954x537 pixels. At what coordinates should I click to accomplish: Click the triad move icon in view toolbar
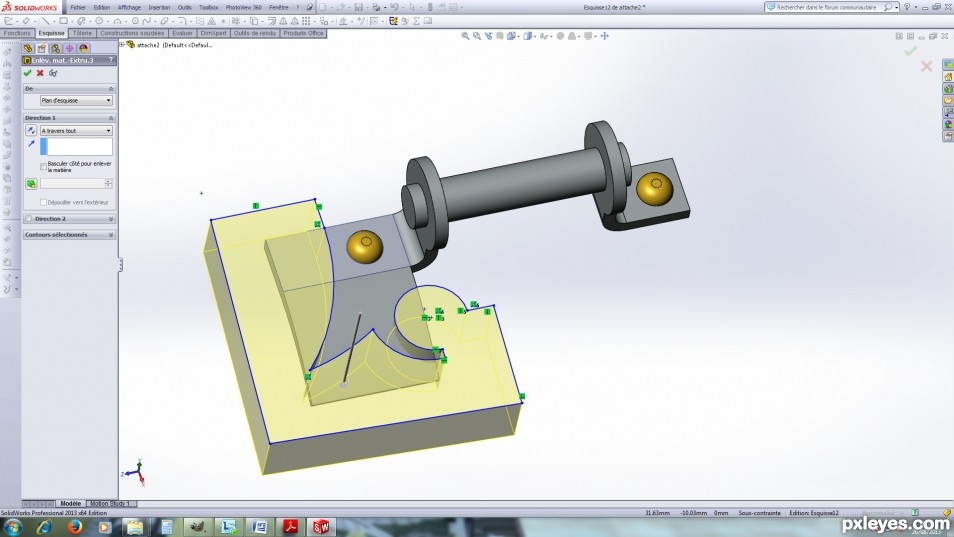tap(605, 36)
